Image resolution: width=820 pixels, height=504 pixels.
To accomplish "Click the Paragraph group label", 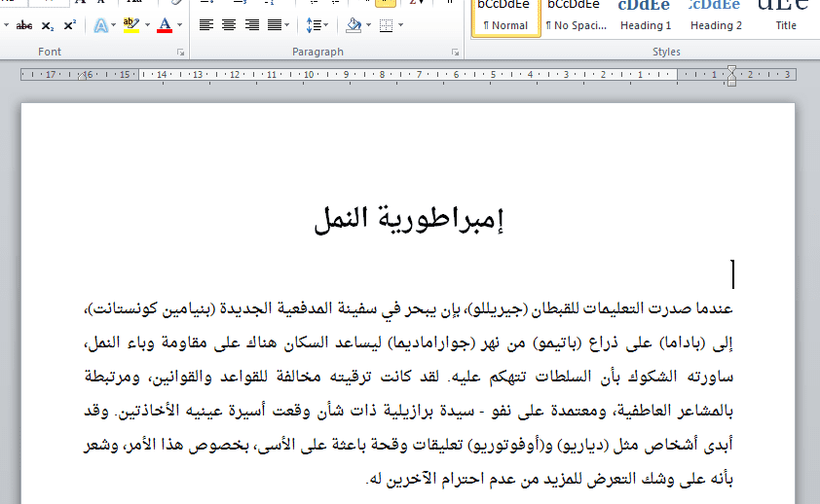I will click(x=317, y=52).
